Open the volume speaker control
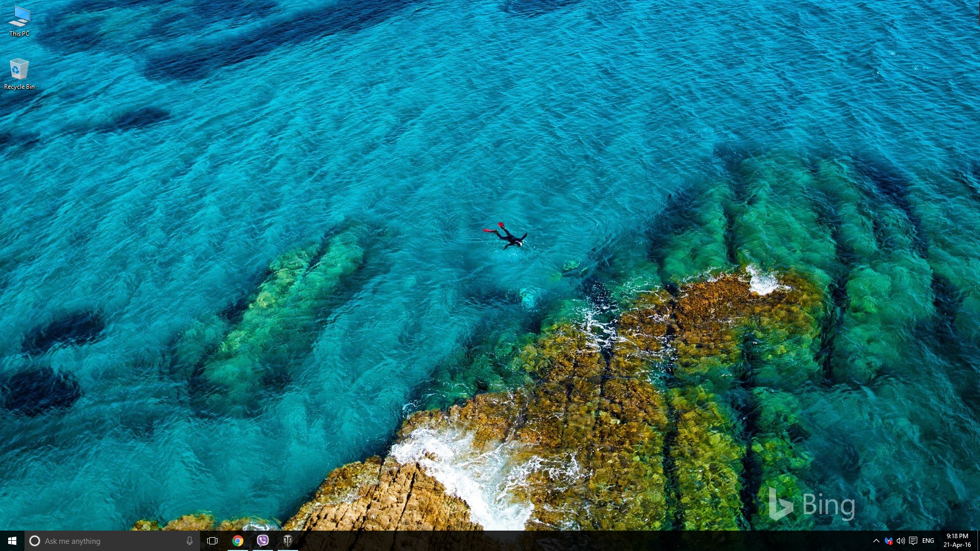The image size is (980, 551). 901,541
